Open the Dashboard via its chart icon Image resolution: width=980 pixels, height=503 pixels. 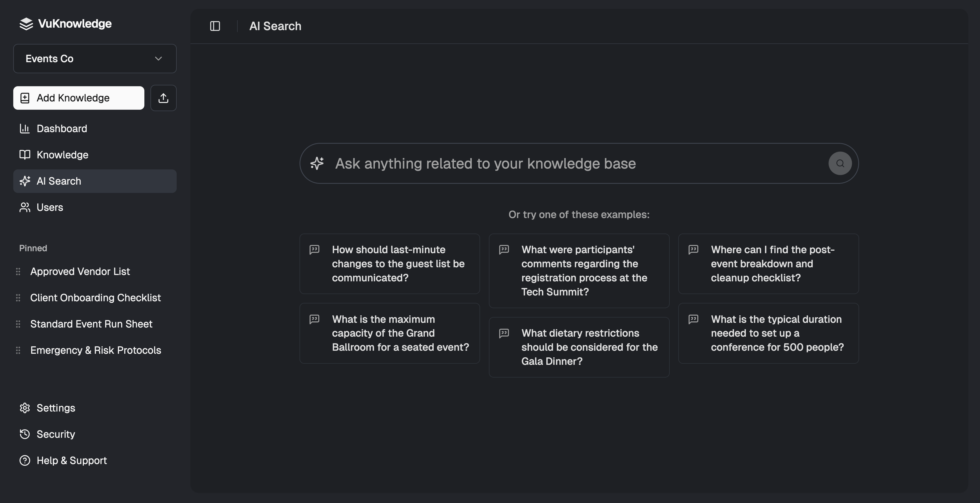pyautogui.click(x=25, y=128)
